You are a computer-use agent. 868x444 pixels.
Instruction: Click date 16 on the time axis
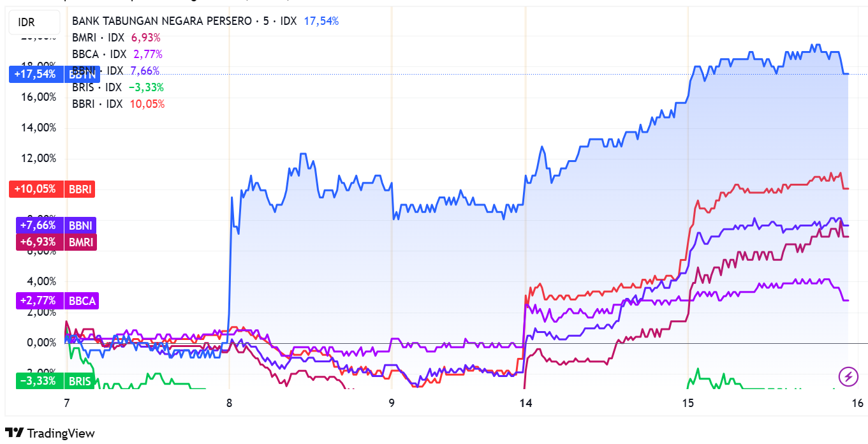[x=857, y=403]
